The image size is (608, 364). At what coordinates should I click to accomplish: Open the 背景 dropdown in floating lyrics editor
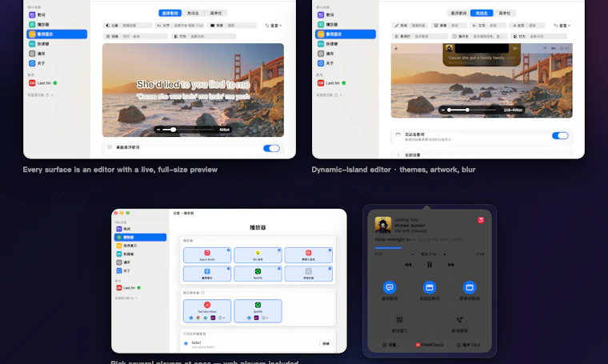[232, 26]
